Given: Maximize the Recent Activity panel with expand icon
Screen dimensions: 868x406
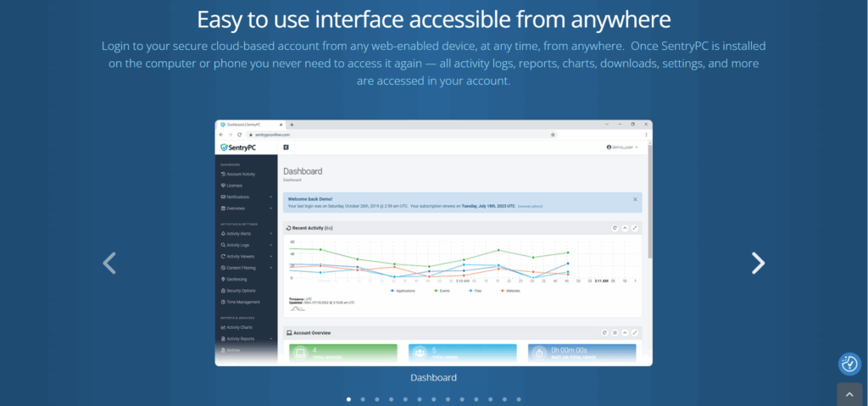Looking at the screenshot, I should 635,228.
